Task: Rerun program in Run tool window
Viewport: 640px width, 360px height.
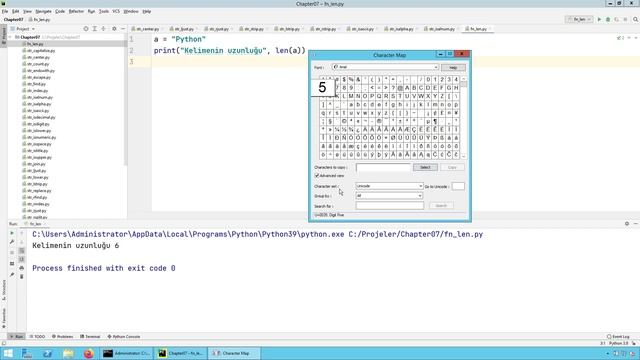Action: (x=12, y=233)
